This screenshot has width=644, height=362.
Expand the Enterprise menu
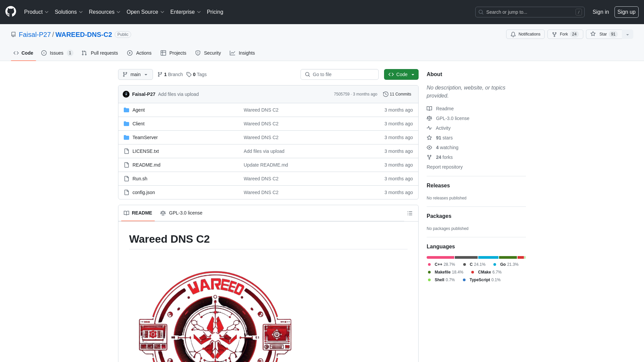pyautogui.click(x=185, y=12)
